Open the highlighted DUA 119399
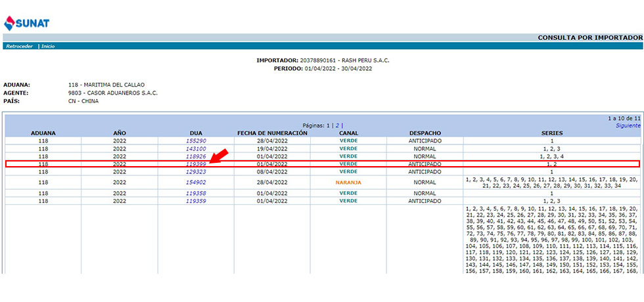This screenshot has width=644, height=302. (196, 164)
